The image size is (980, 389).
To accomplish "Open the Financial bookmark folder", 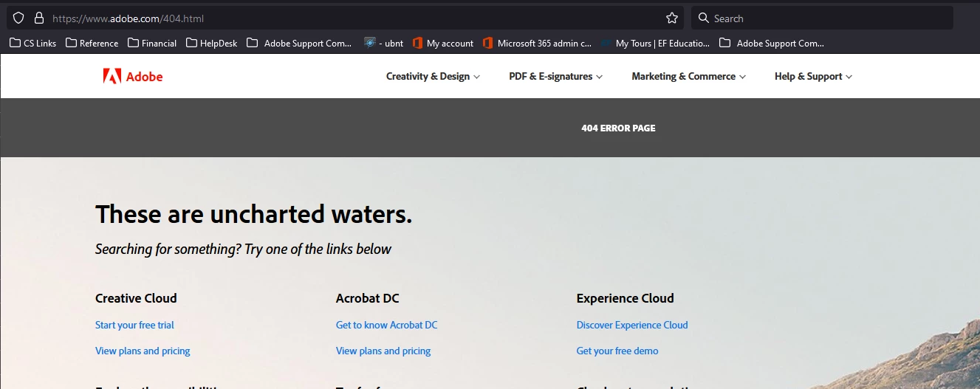I will [x=152, y=43].
